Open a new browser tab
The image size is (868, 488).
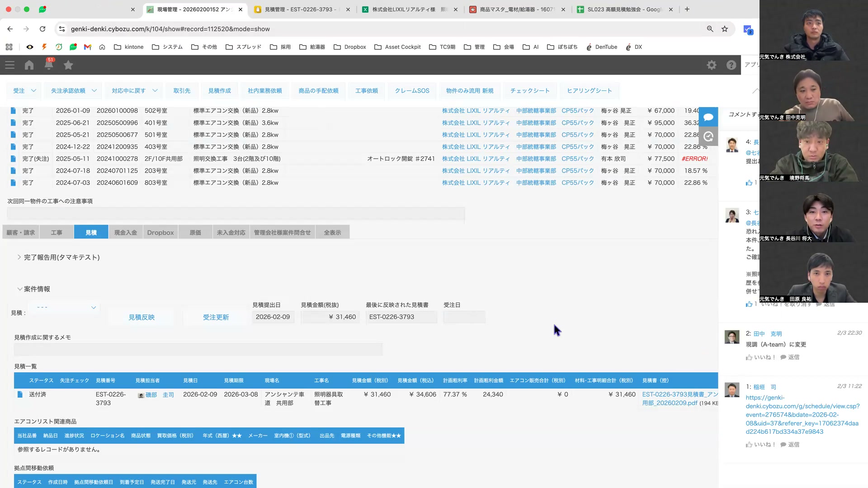(x=687, y=9)
